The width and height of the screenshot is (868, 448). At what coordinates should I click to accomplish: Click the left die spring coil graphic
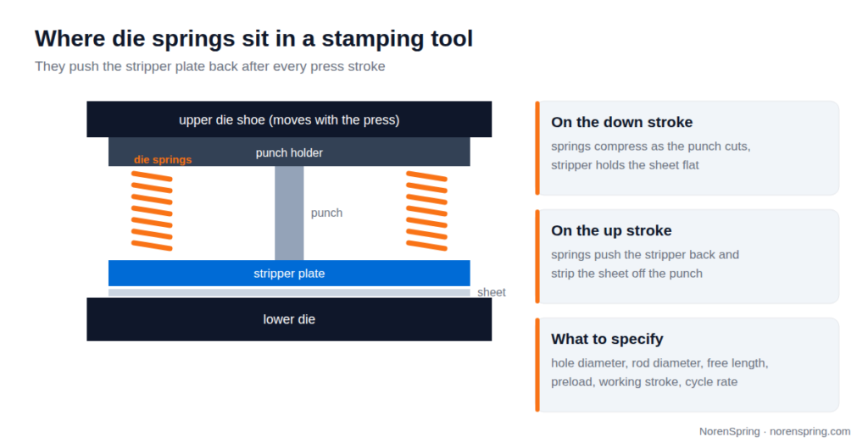(152, 211)
